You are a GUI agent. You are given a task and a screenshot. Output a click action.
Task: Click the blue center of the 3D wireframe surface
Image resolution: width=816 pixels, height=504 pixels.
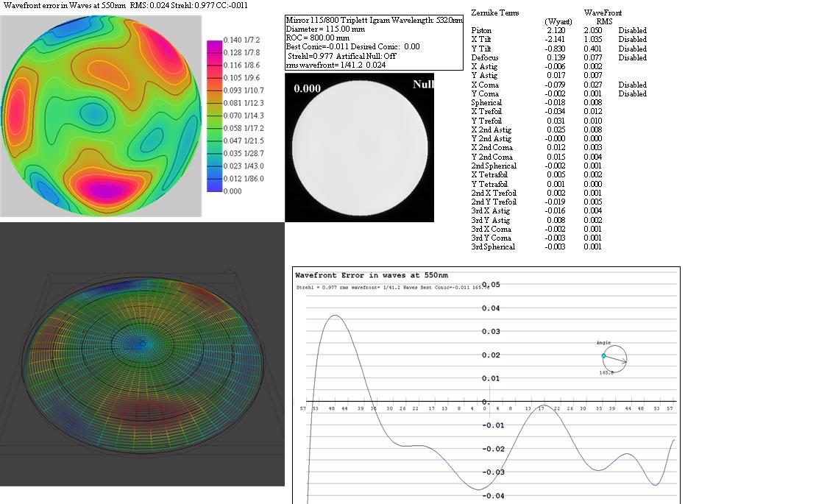(143, 343)
